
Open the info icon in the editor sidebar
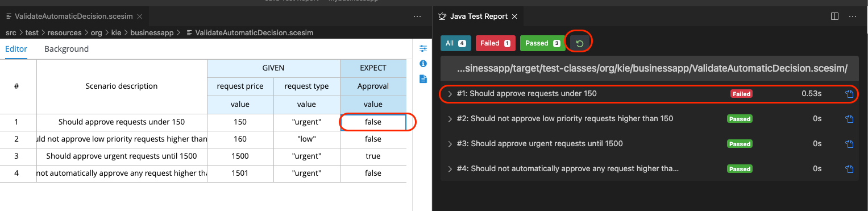click(x=423, y=64)
